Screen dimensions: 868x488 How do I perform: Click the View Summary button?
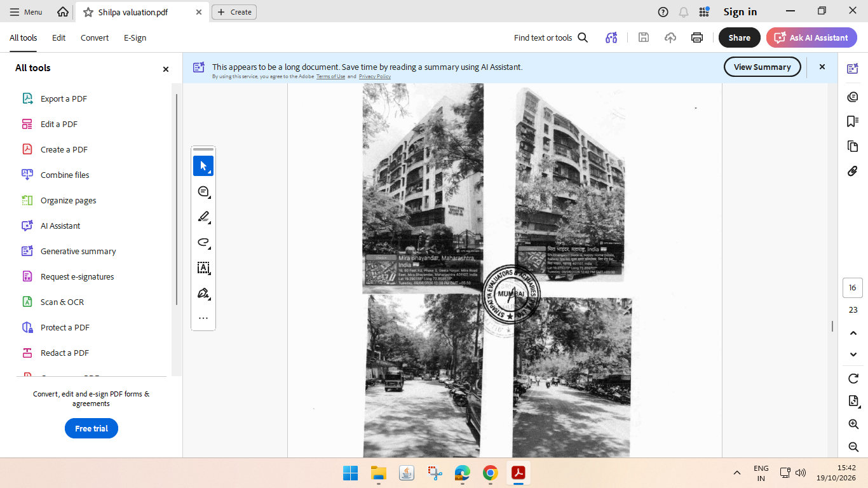click(762, 67)
